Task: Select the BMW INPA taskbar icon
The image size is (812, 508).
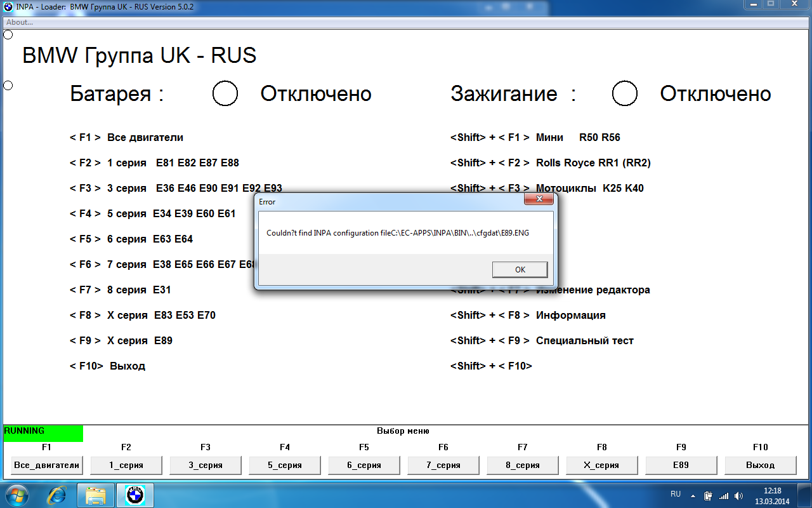Action: click(x=135, y=495)
